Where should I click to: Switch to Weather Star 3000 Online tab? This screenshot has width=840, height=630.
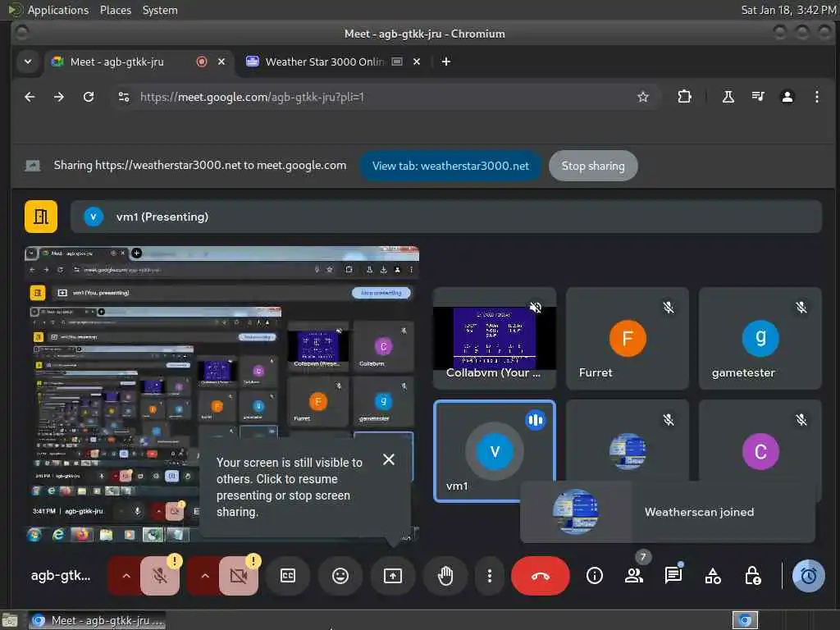[324, 62]
